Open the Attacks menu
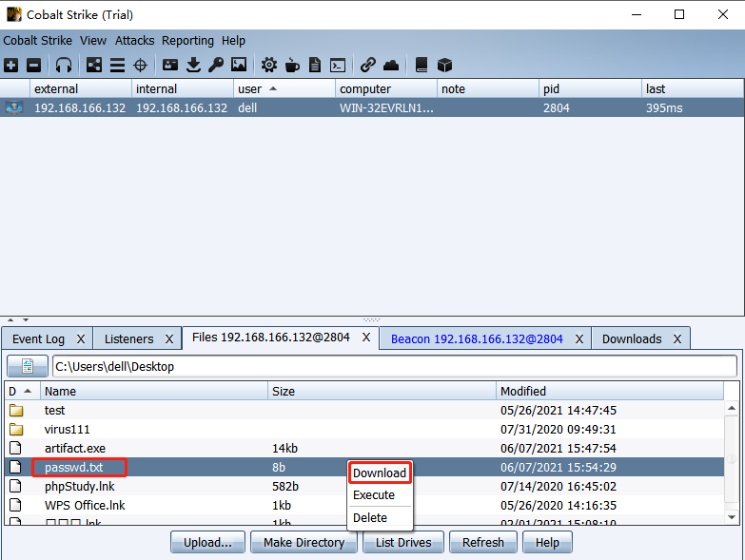Viewport: 745px width, 560px height. pos(134,41)
